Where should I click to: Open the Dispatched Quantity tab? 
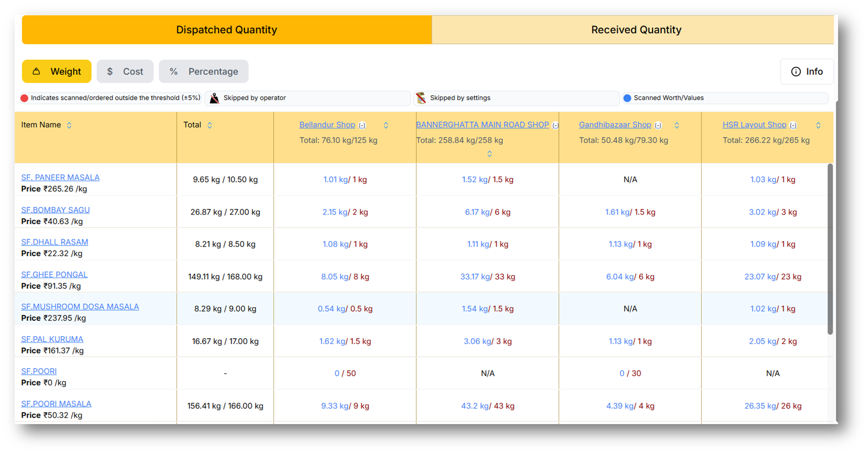pos(227,30)
